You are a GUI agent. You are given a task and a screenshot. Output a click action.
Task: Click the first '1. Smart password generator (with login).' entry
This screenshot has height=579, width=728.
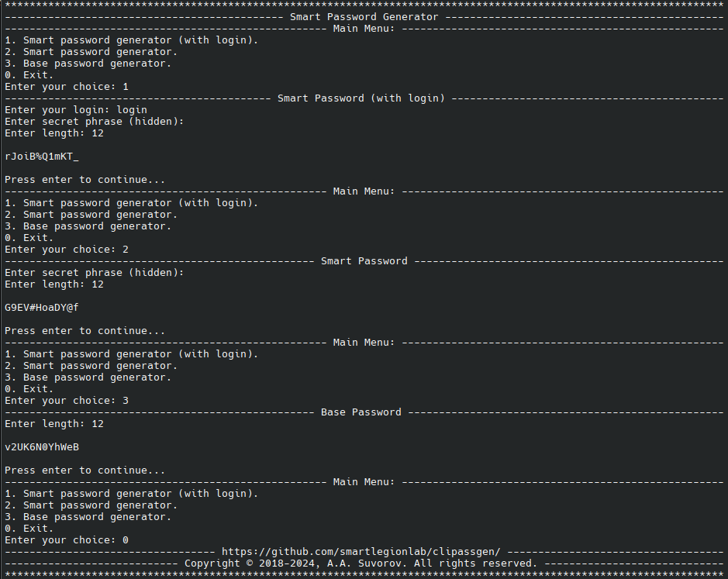(132, 40)
